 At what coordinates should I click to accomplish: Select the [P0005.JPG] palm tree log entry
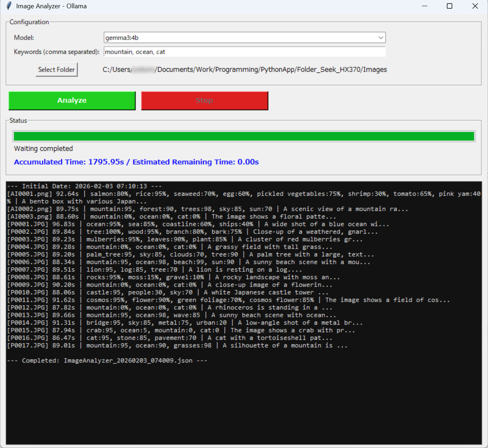pyautogui.click(x=191, y=255)
